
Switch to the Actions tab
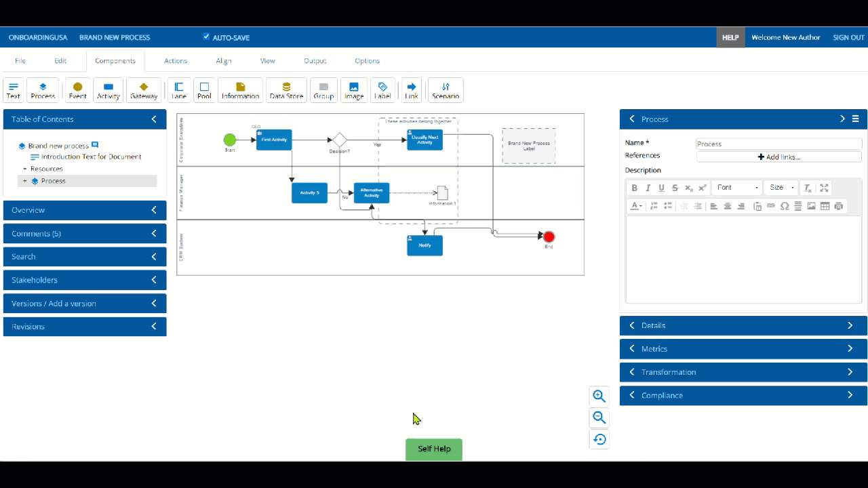tap(176, 61)
